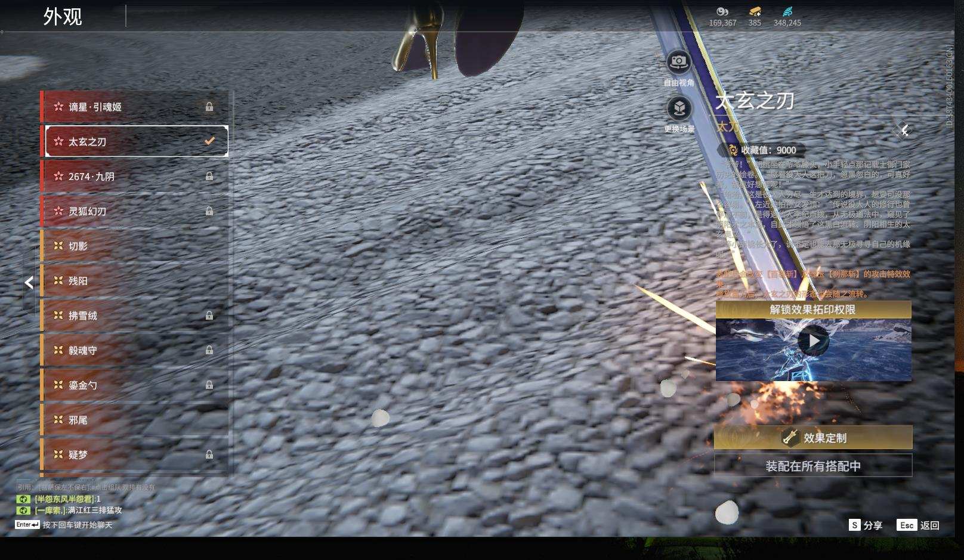
Task: Select the 毅魂守 skin
Action: [135, 350]
